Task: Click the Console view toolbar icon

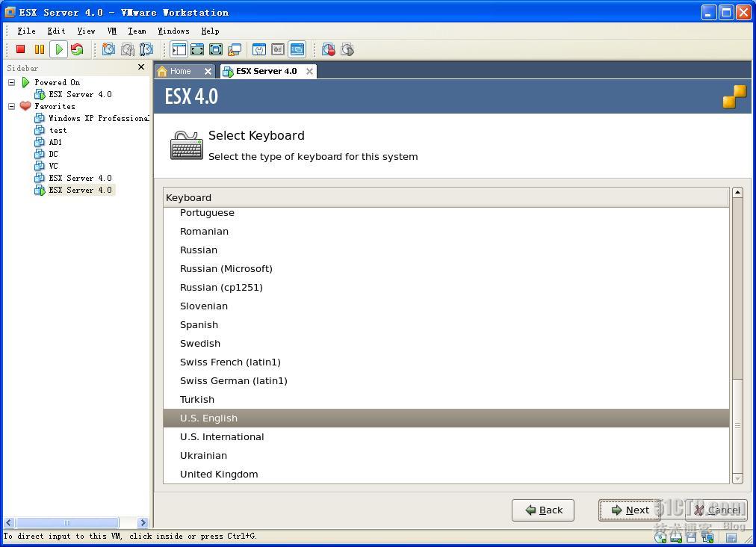Action: tap(297, 49)
